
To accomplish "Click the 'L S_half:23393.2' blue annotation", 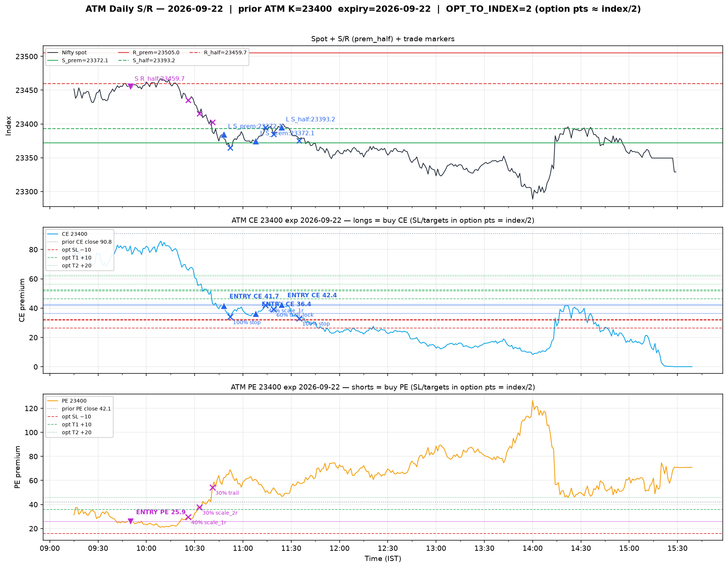I will pos(310,119).
